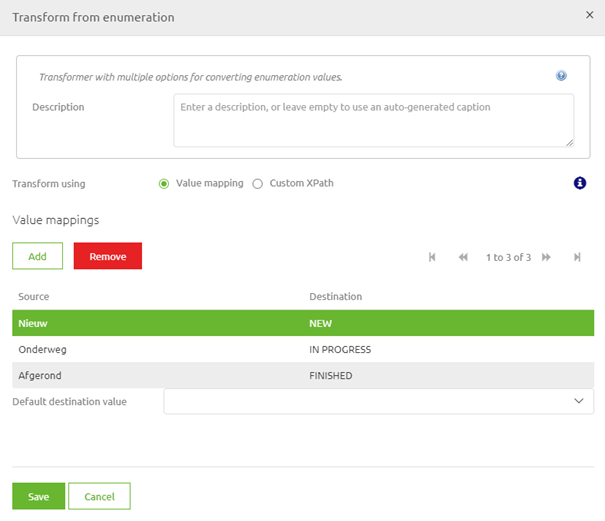Click the help question mark icon
The image size is (605, 521).
pos(561,76)
